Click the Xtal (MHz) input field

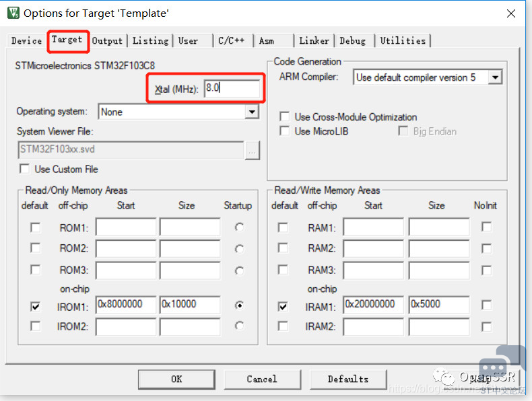point(232,88)
